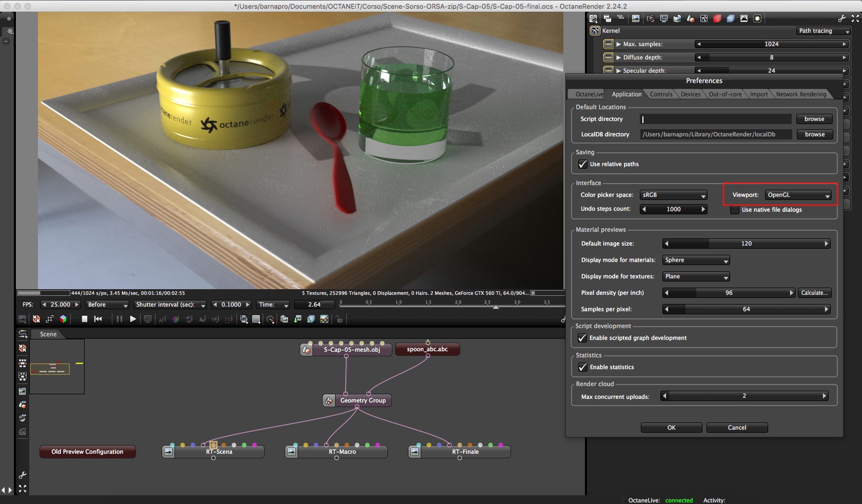
Task: Uncheck Enable statistics checkbox
Action: point(583,367)
